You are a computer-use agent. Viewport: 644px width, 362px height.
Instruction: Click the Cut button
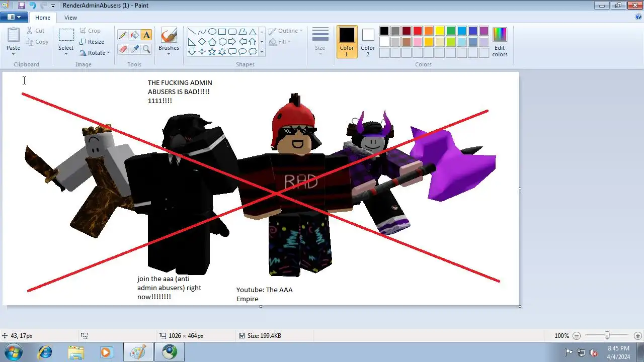[36, 31]
